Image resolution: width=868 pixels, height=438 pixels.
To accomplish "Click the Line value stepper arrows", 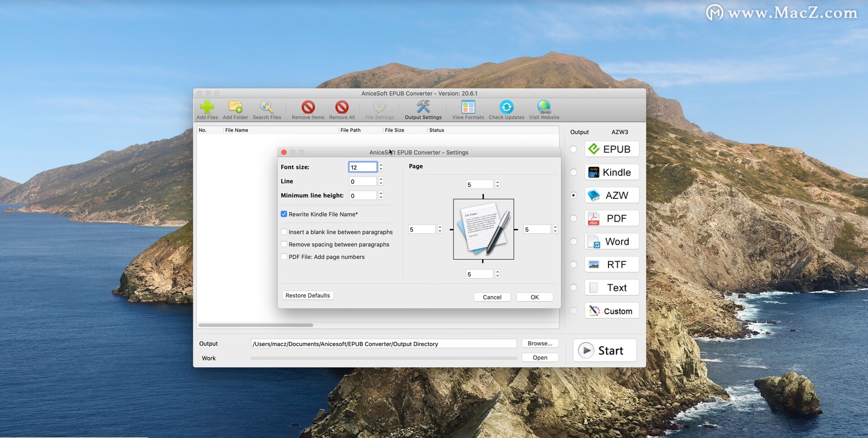I will 381,181.
